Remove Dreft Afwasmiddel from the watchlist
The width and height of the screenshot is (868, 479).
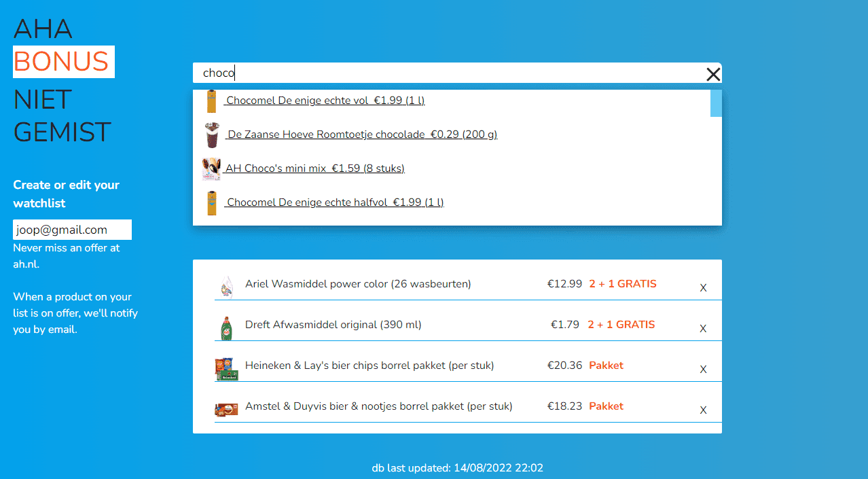click(703, 329)
